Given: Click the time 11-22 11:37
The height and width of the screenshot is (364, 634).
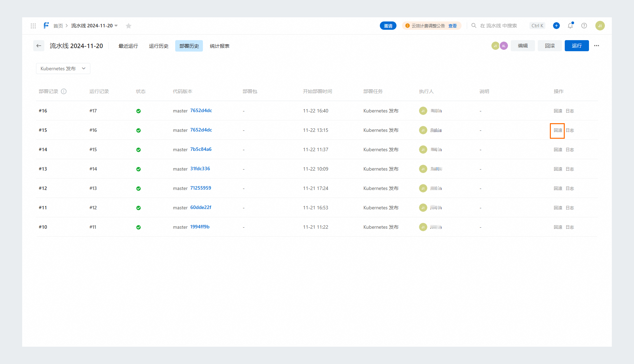Looking at the screenshot, I should point(316,149).
